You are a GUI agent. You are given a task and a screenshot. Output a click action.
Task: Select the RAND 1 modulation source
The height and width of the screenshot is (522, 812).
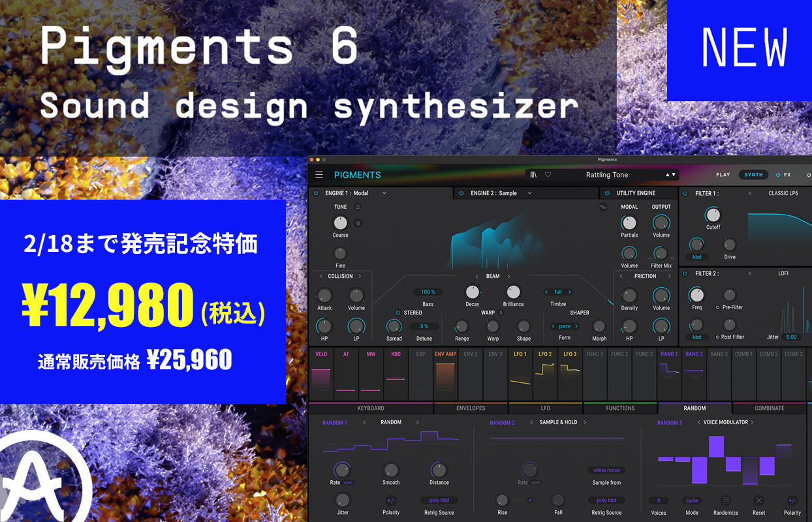coord(669,375)
